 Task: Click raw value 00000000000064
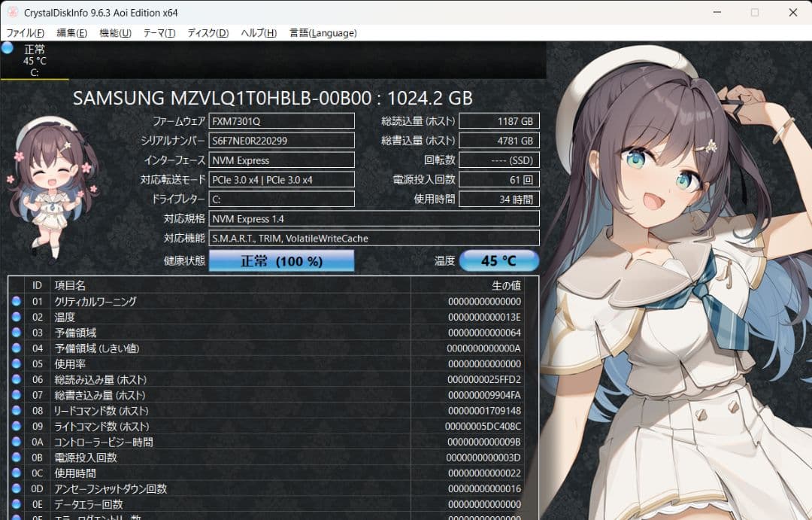484,333
